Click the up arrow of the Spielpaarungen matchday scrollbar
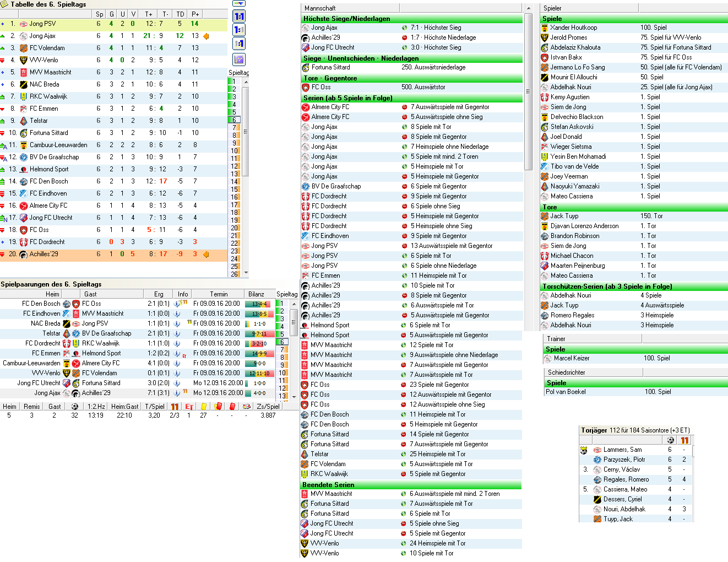This screenshot has width=728, height=562. pos(294,303)
